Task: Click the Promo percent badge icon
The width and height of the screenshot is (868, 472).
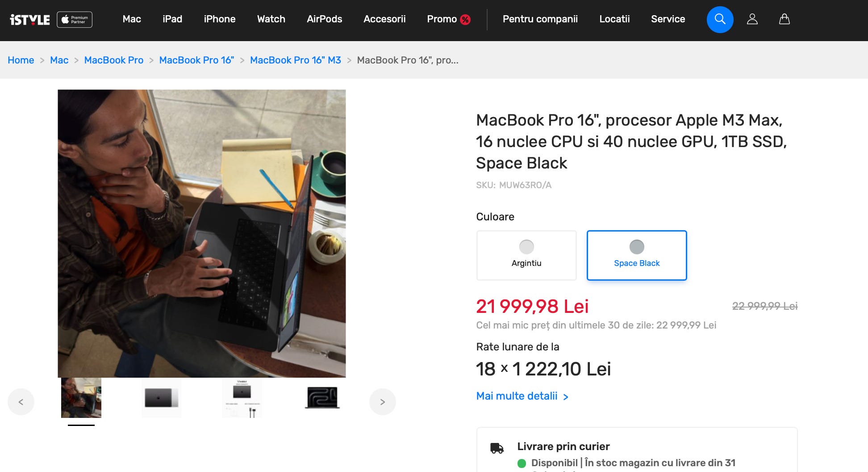Action: pos(465,20)
